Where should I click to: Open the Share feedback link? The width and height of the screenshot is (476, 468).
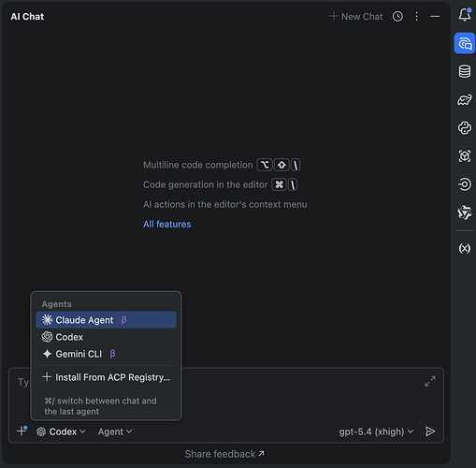[224, 454]
